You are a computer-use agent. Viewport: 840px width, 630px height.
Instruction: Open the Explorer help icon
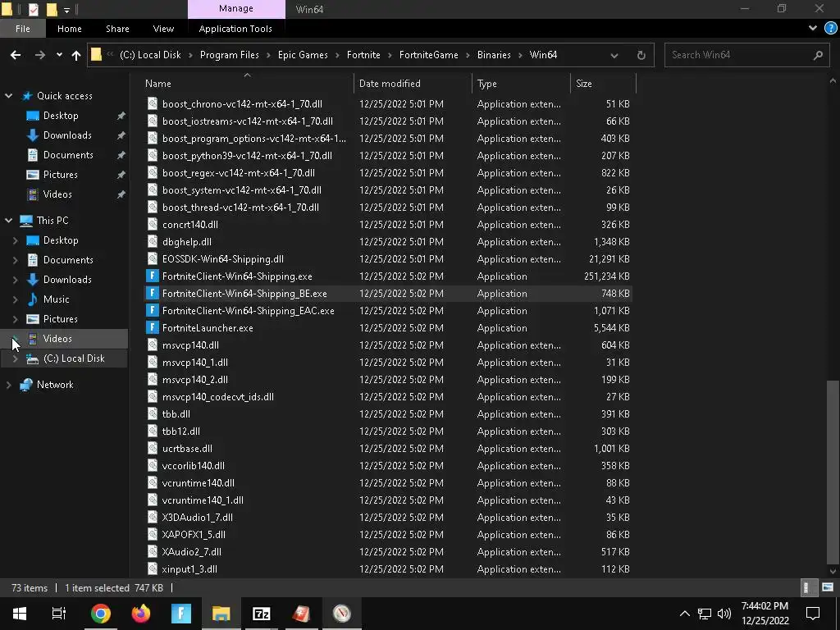coord(831,29)
